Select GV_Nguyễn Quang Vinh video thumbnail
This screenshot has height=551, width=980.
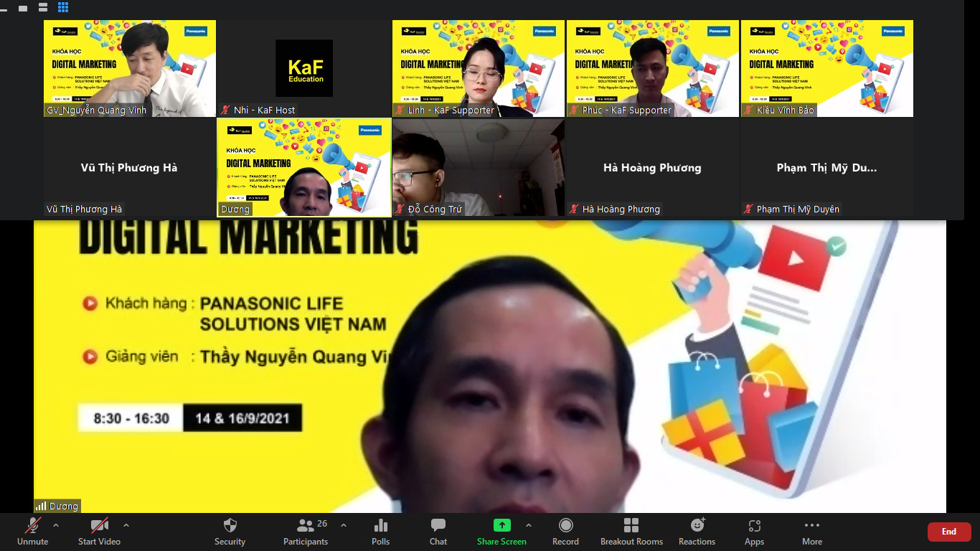[129, 68]
